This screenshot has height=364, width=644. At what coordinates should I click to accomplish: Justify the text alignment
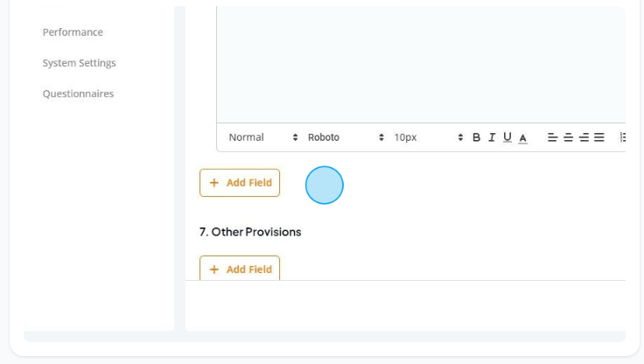[599, 137]
